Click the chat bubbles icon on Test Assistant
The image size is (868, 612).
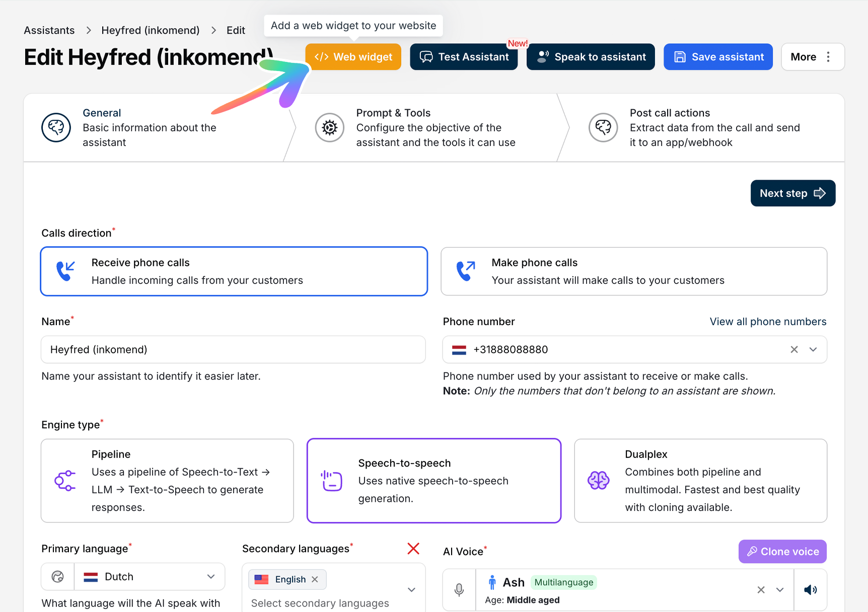point(426,57)
